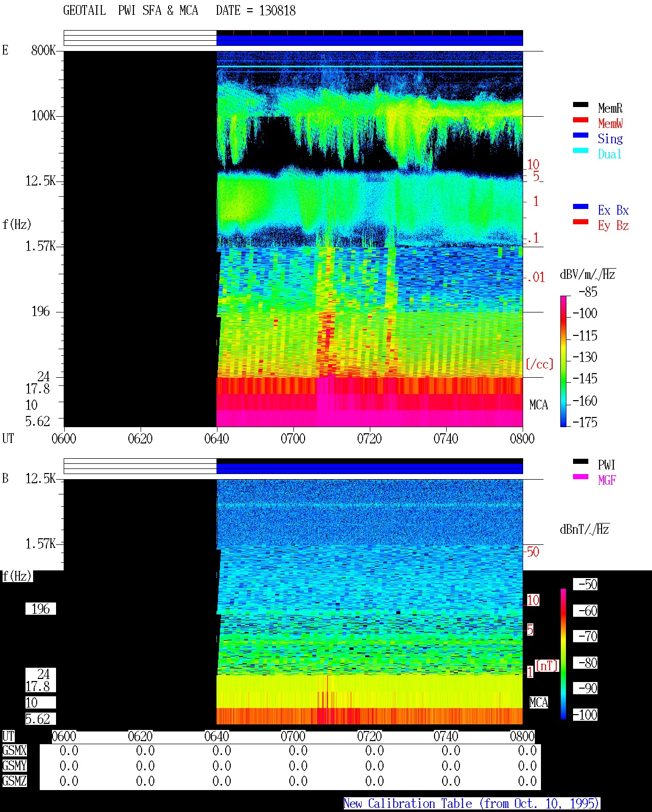Click the red Ey Bz legend swatch
The height and width of the screenshot is (812, 652).
pos(581,222)
